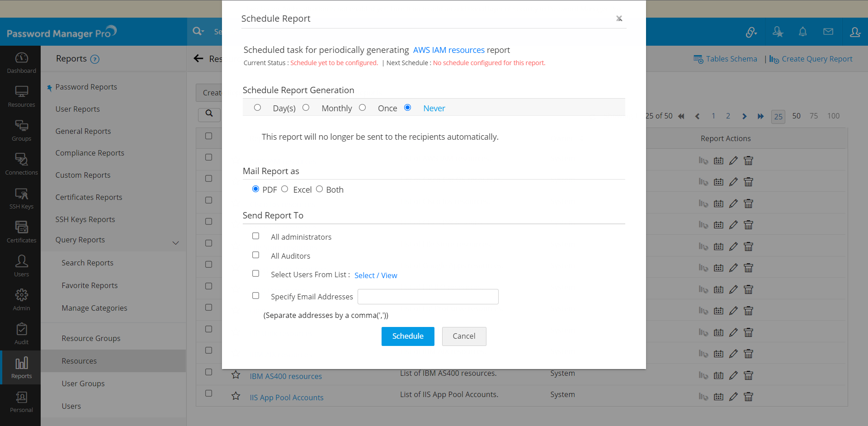
Task: Open Compliance Reports menu item
Action: point(90,153)
